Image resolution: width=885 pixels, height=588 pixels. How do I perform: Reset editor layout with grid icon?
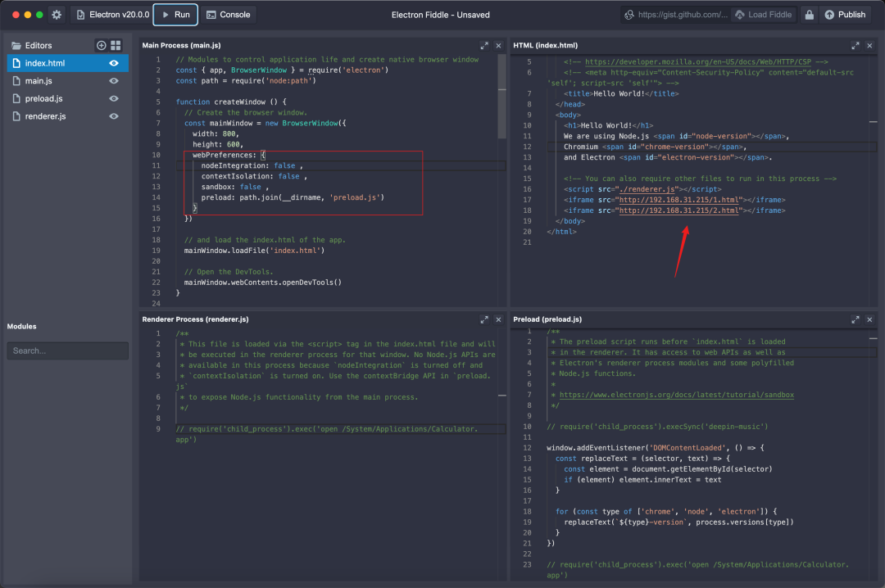116,45
